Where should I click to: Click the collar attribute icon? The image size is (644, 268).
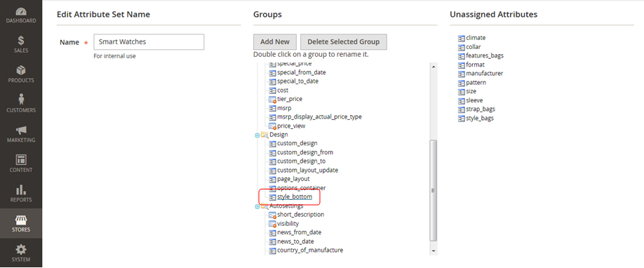[461, 47]
